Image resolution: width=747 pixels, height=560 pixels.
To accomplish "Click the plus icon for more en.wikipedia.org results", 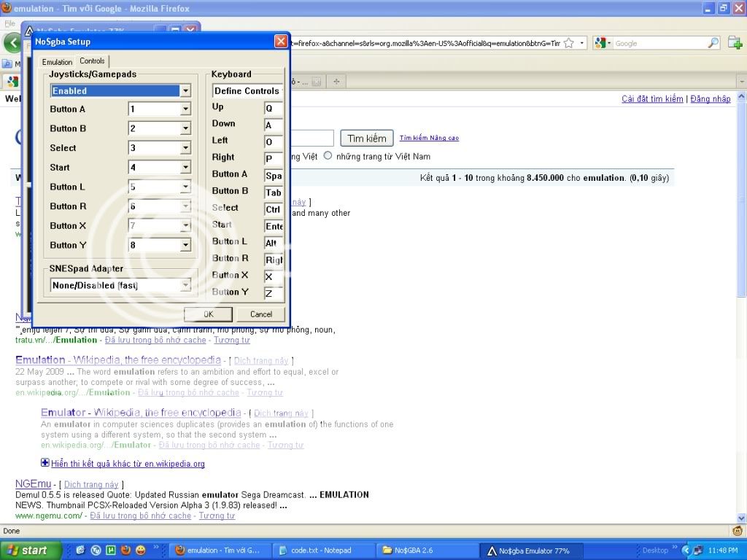I will click(x=44, y=462).
